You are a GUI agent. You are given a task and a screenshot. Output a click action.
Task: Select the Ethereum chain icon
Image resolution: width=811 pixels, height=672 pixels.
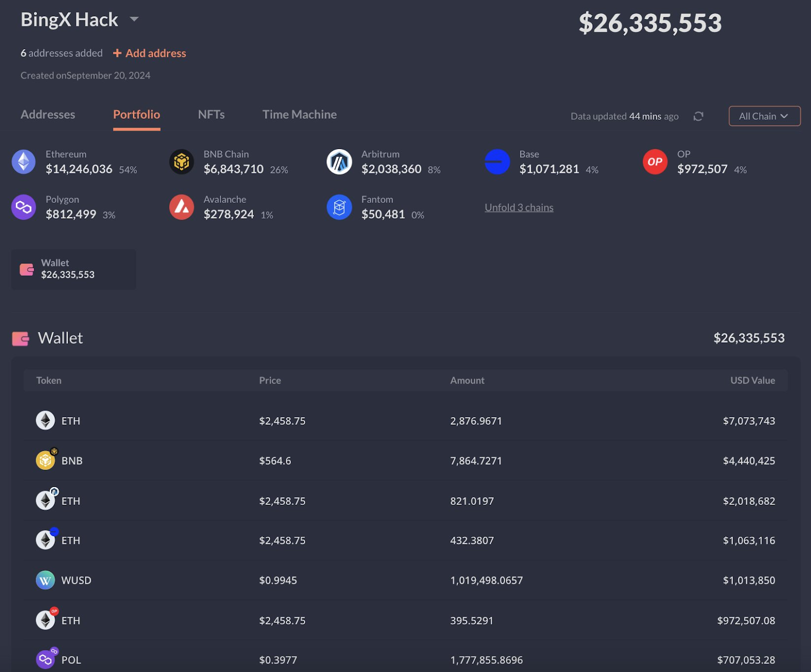(x=23, y=161)
